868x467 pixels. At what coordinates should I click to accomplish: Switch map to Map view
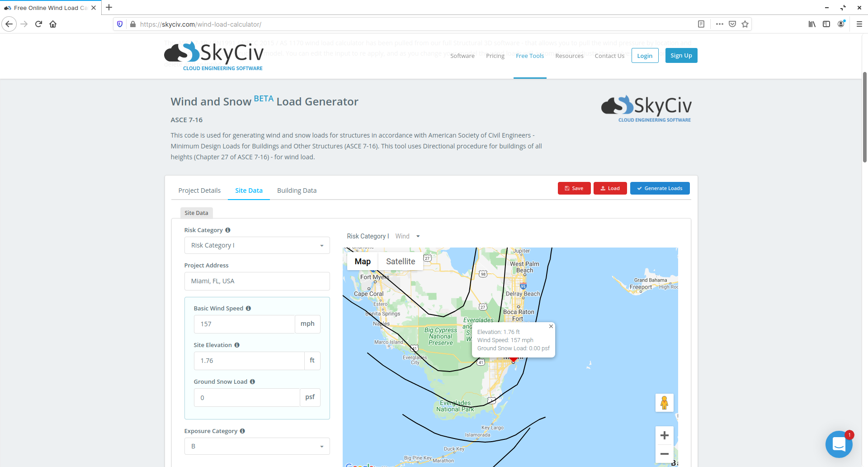pyautogui.click(x=363, y=261)
